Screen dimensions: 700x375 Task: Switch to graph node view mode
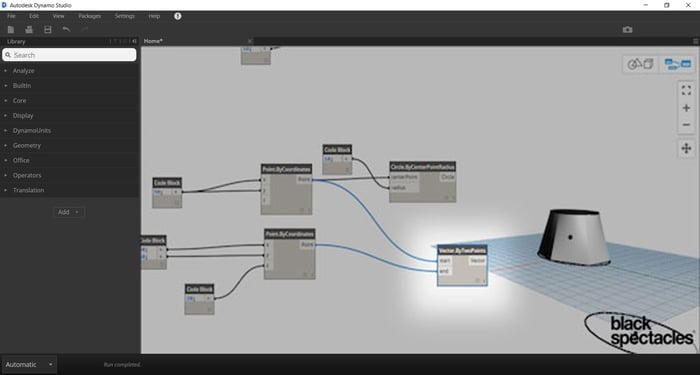(x=678, y=64)
